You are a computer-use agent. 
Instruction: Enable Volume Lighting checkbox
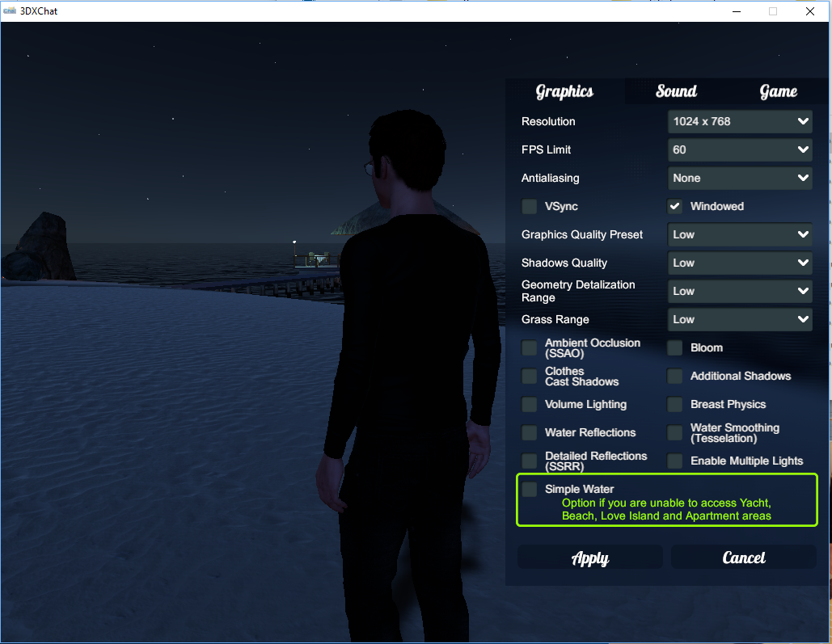pos(529,404)
